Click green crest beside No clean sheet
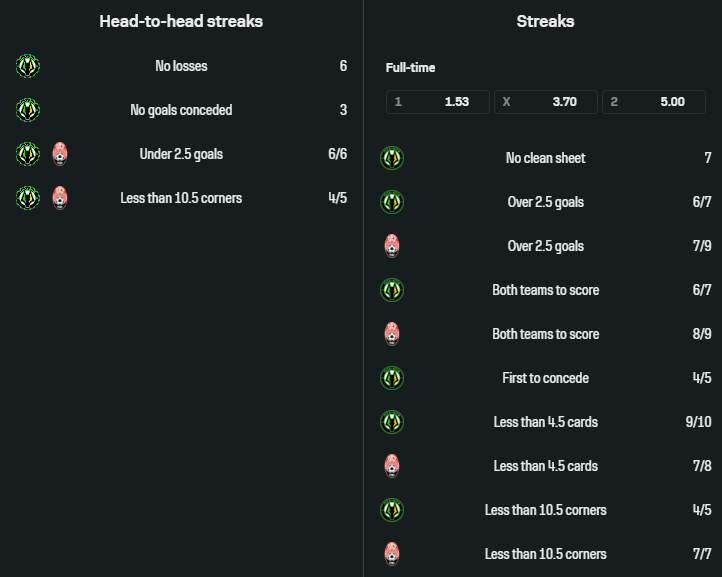 point(392,158)
